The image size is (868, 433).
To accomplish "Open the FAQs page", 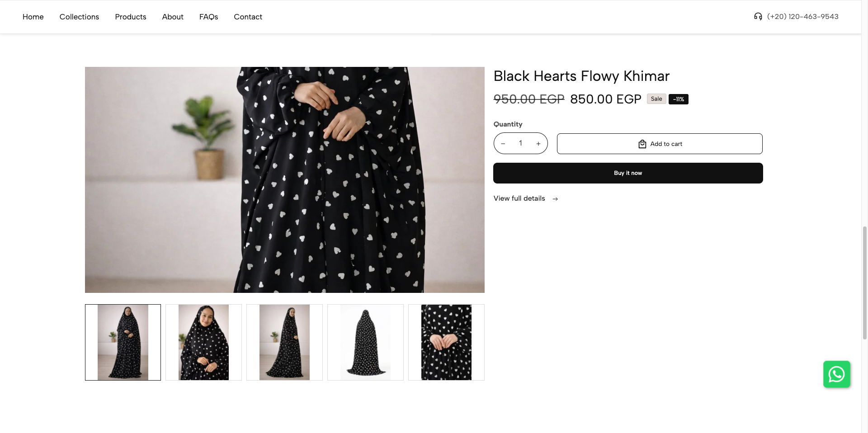I will click(x=208, y=17).
